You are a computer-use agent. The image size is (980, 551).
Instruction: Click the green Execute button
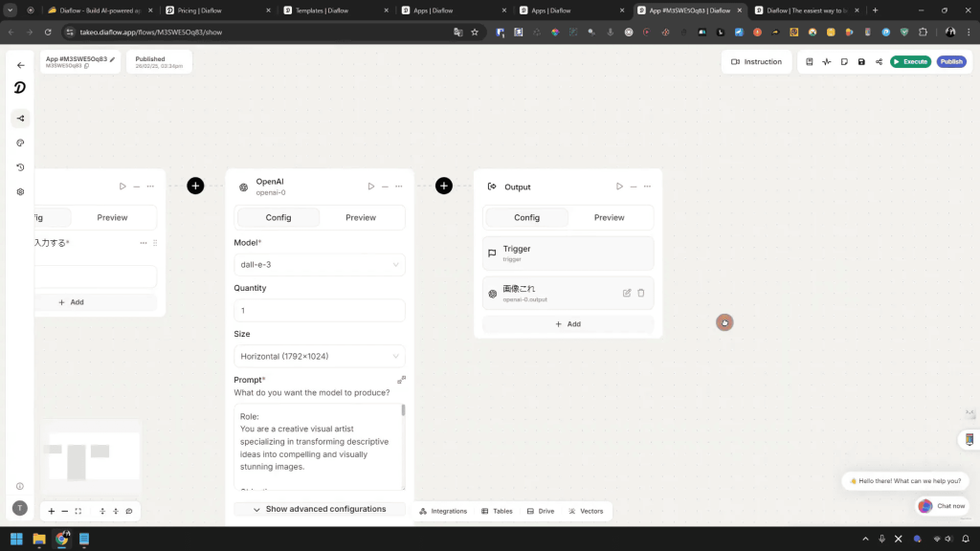(911, 62)
